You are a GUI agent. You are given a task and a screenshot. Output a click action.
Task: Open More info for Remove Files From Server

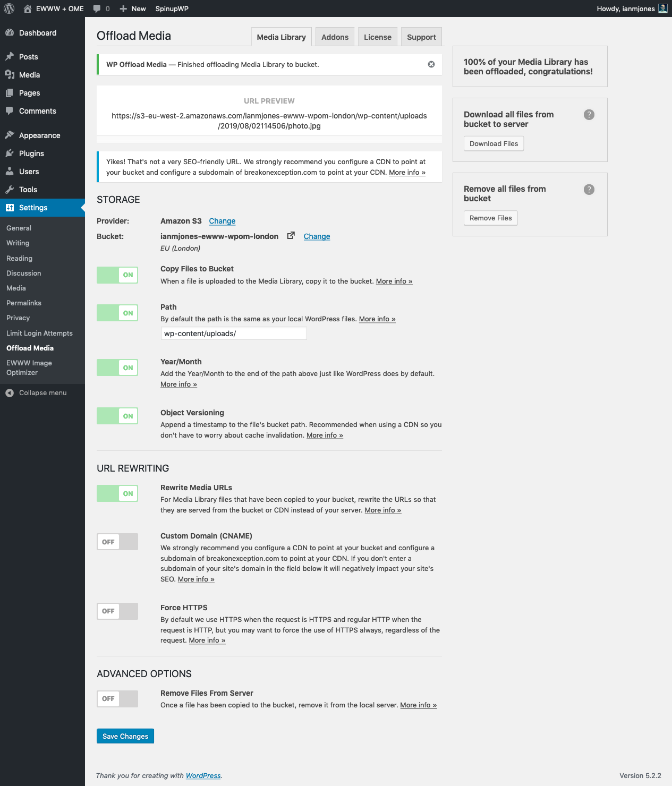pos(419,705)
